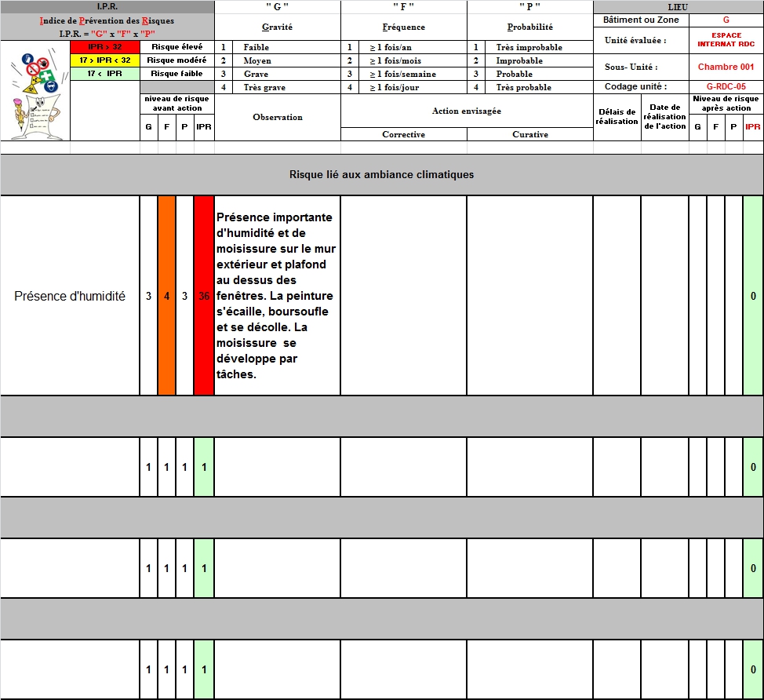Screen dimensions: 764x700
Task: Click the 'Risque élevé' label cell
Action: point(176,47)
